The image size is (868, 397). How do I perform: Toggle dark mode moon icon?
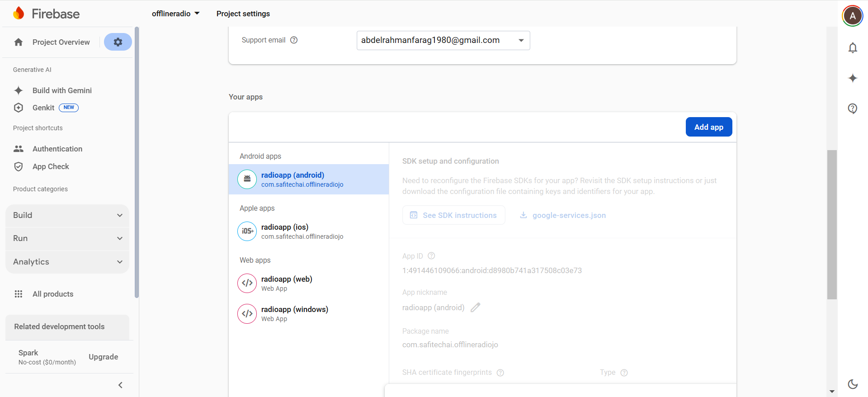tap(853, 384)
